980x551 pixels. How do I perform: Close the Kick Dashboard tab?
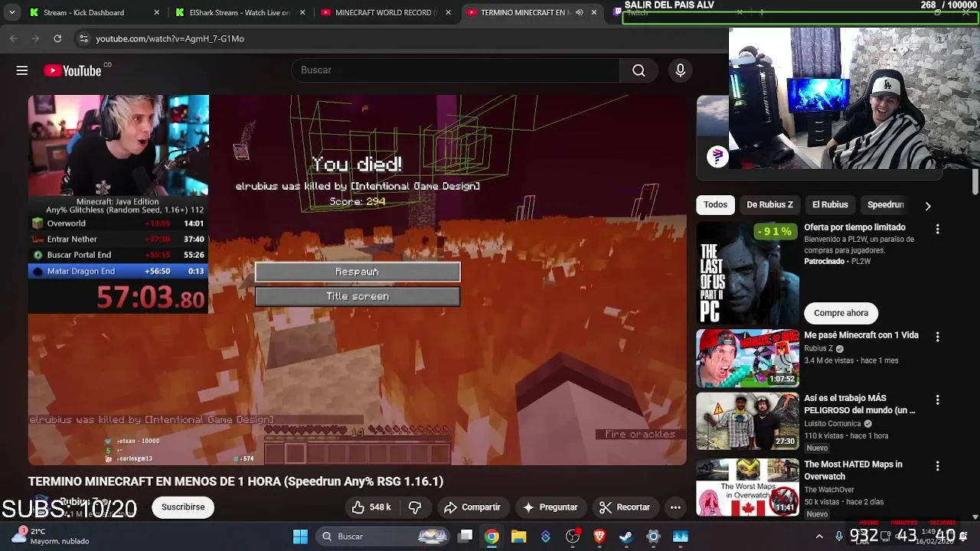[x=157, y=12]
